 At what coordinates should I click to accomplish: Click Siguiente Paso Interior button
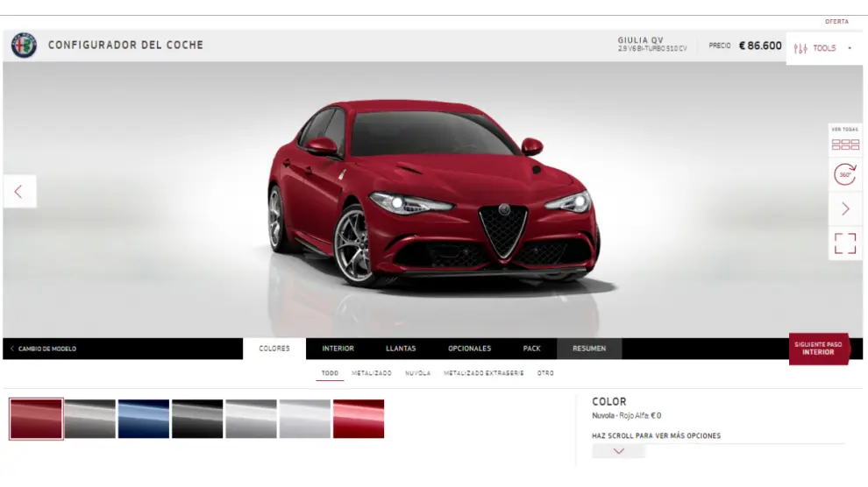818,349
